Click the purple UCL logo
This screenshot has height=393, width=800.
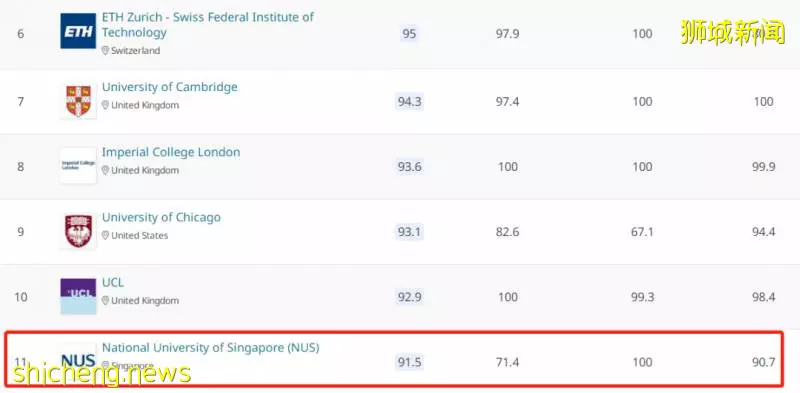pyautogui.click(x=78, y=297)
